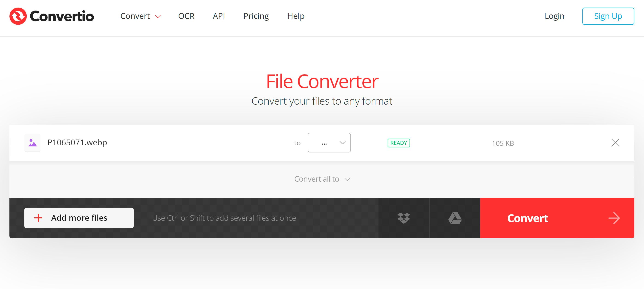Expand the format selector dropdown
Viewport: 644px width, 289px height.
coord(329,143)
